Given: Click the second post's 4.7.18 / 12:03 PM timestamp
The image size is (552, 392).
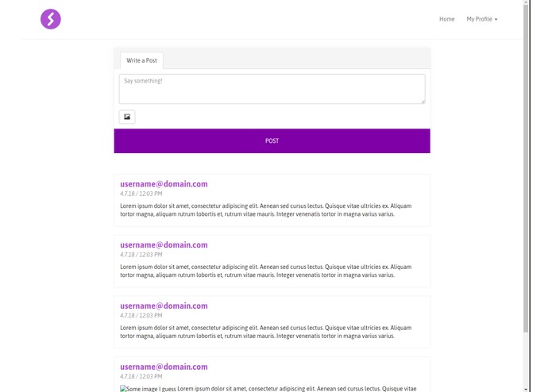Looking at the screenshot, I should [x=141, y=255].
